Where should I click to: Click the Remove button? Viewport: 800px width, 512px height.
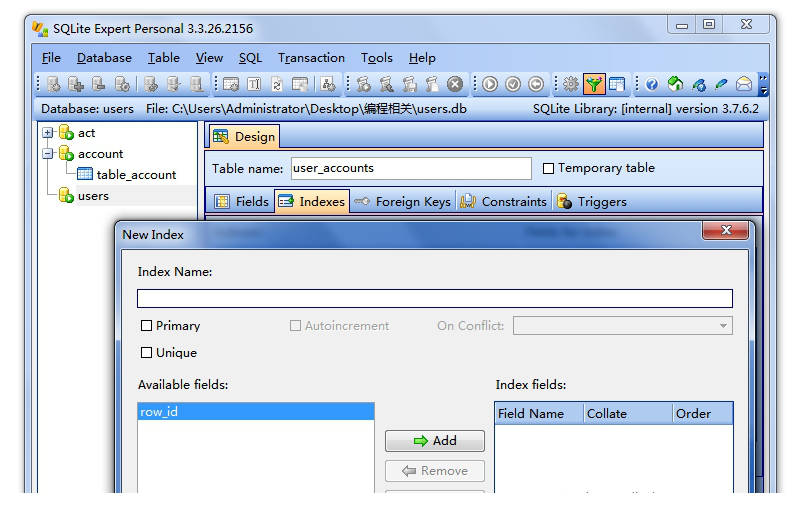tap(435, 471)
